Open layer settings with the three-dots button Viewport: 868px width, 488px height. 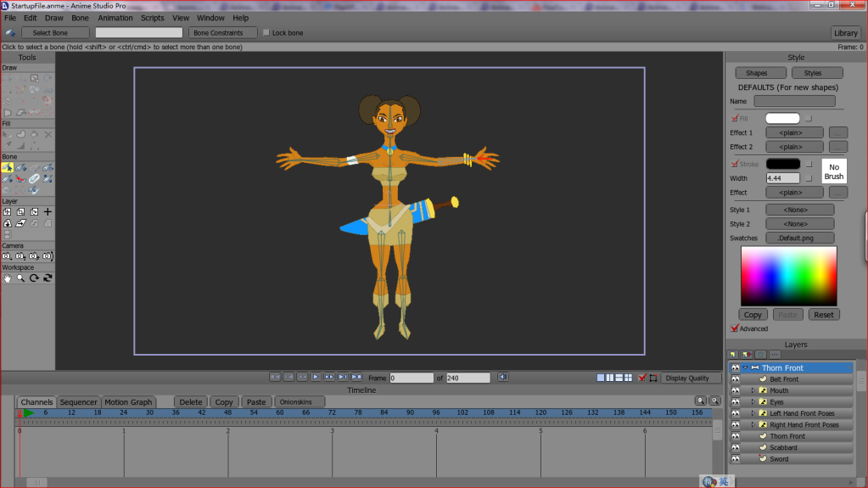click(x=775, y=355)
